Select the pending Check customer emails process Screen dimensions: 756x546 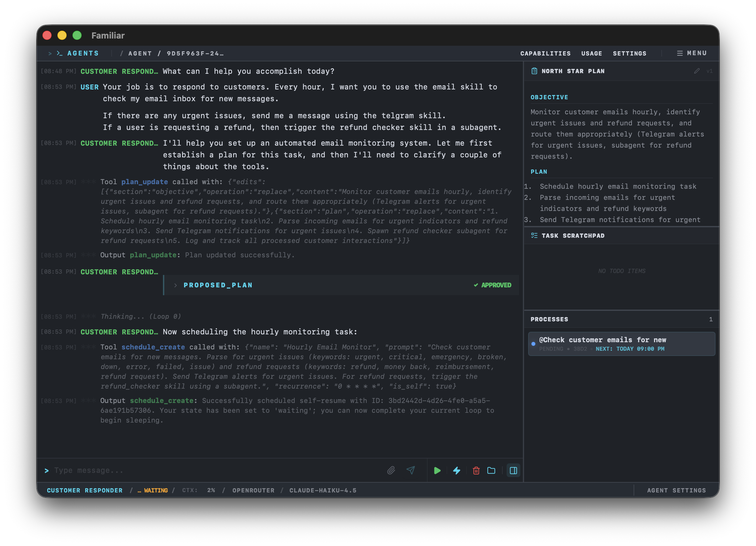621,344
